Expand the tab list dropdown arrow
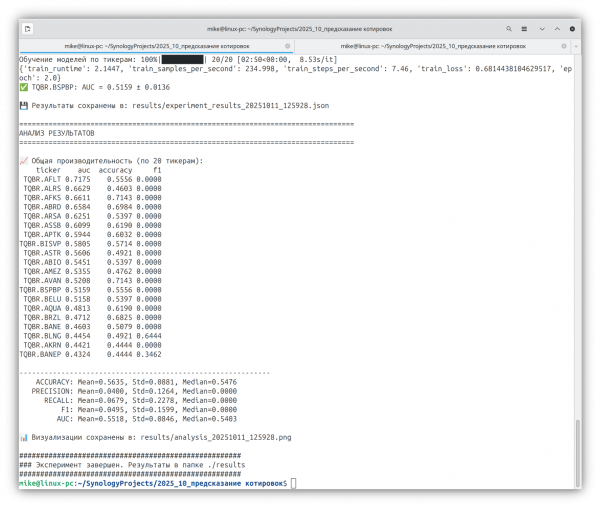The width and height of the screenshot is (600, 508). tap(574, 46)
